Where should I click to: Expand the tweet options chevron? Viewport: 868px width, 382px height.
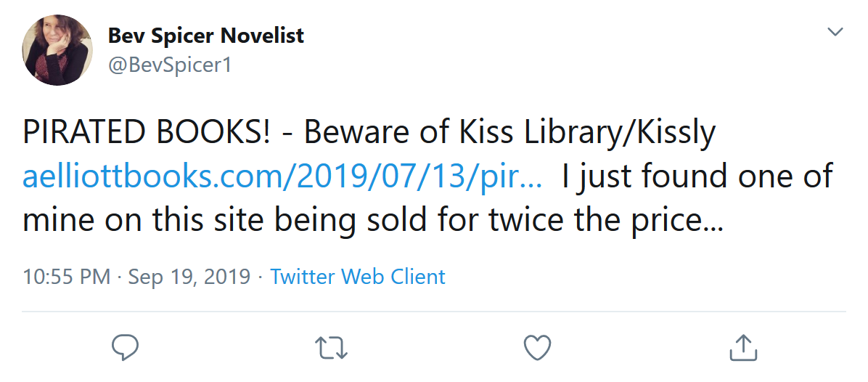pyautogui.click(x=835, y=33)
